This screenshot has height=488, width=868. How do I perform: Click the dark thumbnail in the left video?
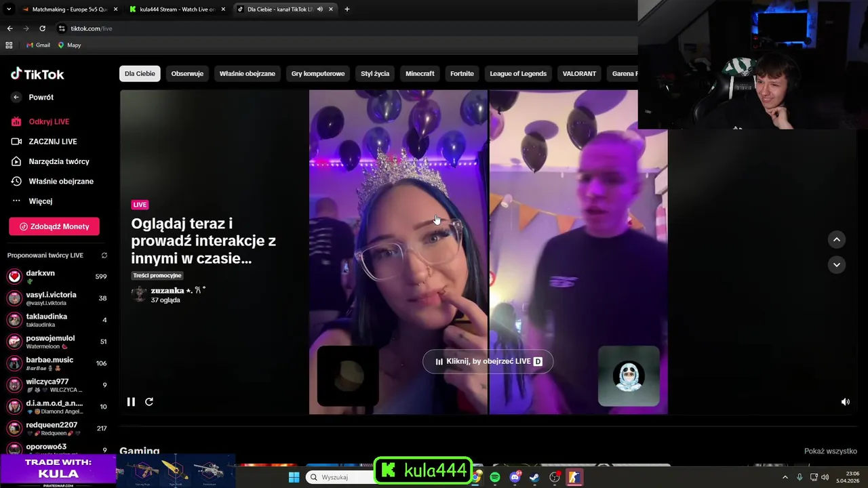tap(348, 376)
